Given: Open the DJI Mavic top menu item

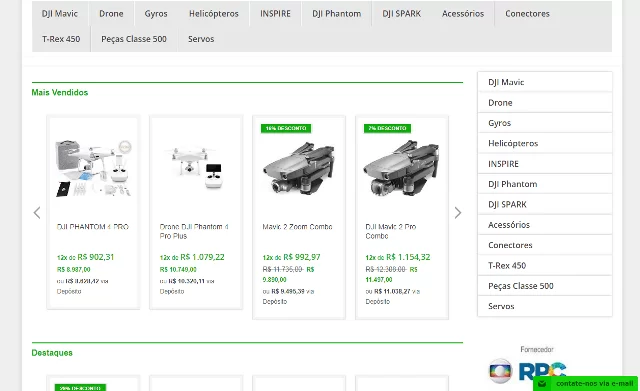Looking at the screenshot, I should click(60, 13).
